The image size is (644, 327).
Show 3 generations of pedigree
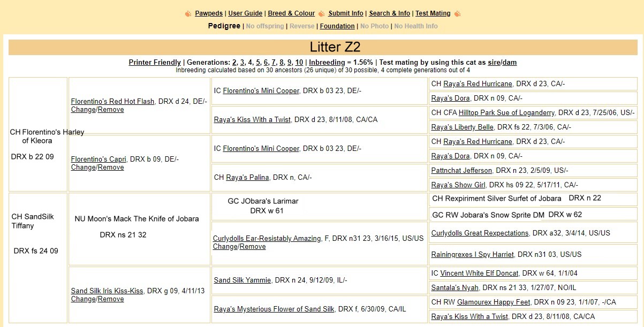[242, 63]
